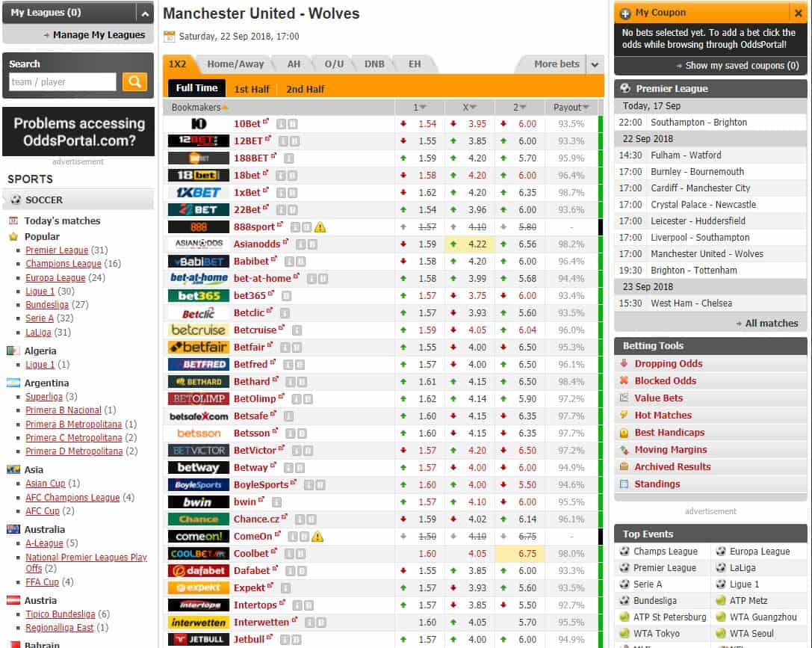812x648 pixels.
Task: Open the Dropping Odds tool link
Action: click(x=669, y=364)
